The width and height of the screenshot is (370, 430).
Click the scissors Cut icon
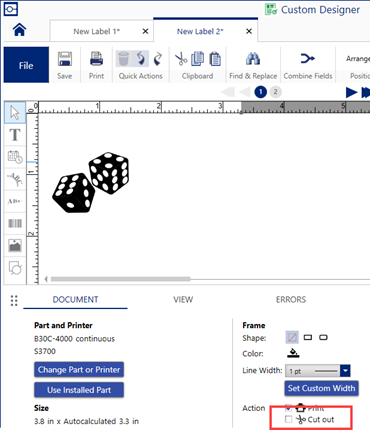[x=181, y=59]
